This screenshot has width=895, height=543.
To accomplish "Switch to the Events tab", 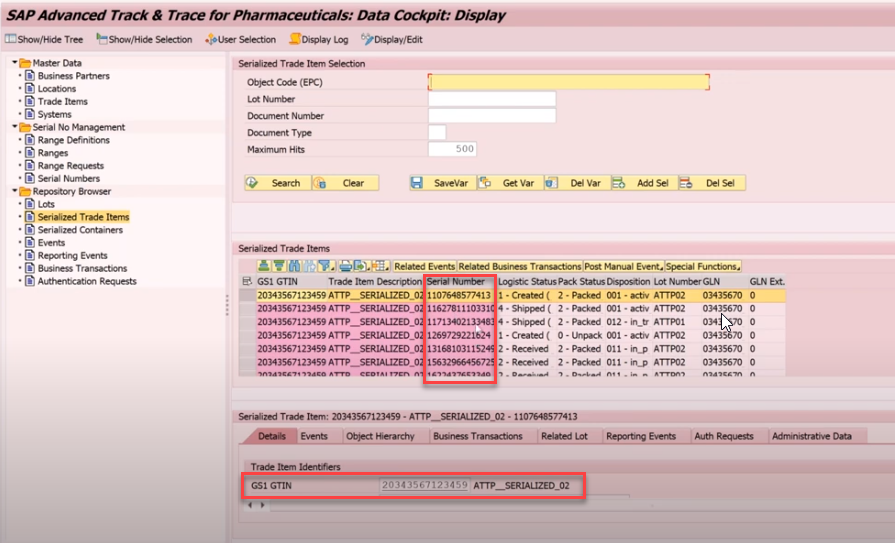I will pyautogui.click(x=314, y=436).
